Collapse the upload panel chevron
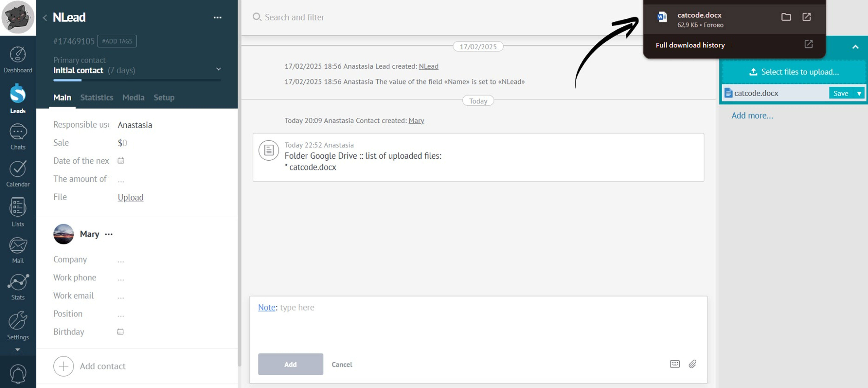 point(855,47)
